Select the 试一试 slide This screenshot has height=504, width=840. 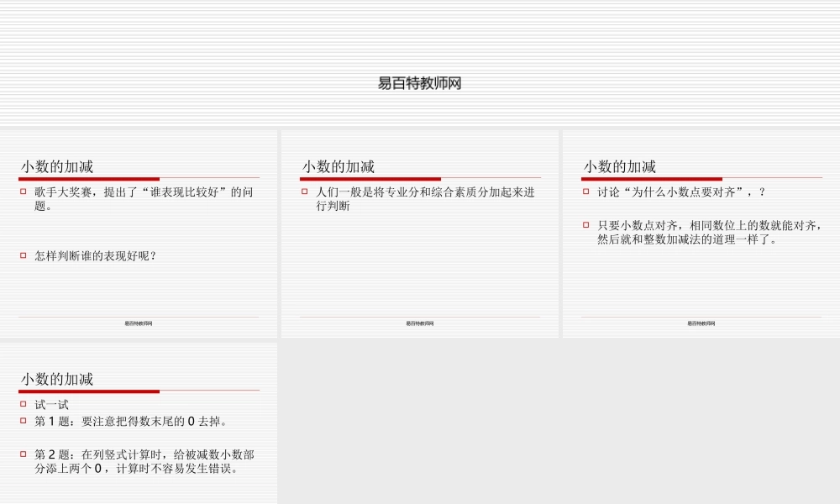point(139,423)
